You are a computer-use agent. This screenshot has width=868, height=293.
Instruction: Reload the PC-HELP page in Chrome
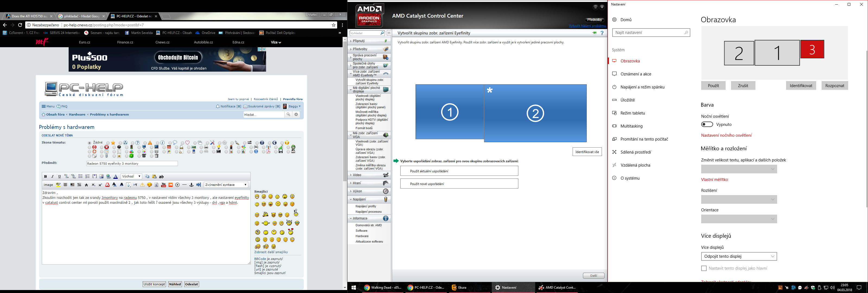click(20, 25)
